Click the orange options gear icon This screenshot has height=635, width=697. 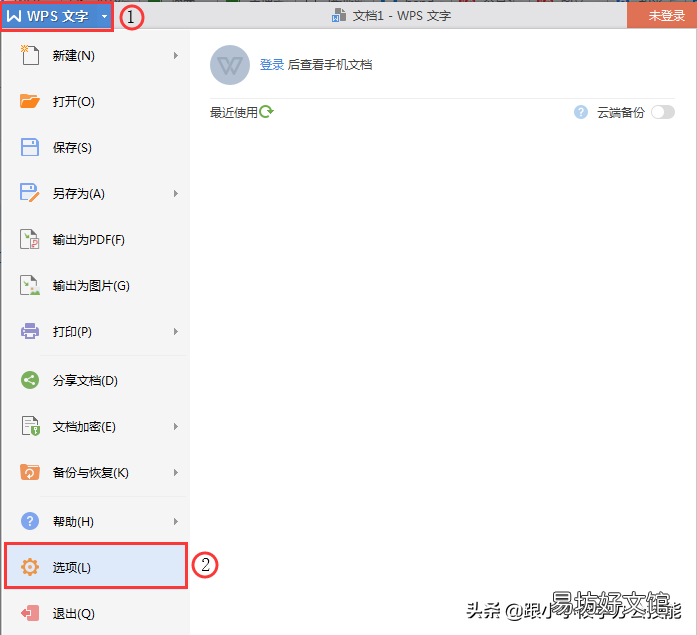point(30,567)
